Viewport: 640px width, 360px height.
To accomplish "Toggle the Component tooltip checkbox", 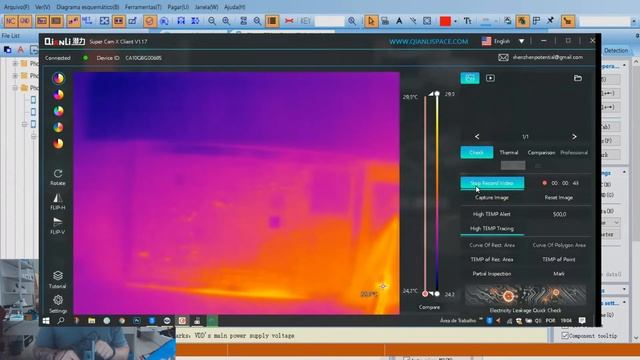I will (565, 336).
